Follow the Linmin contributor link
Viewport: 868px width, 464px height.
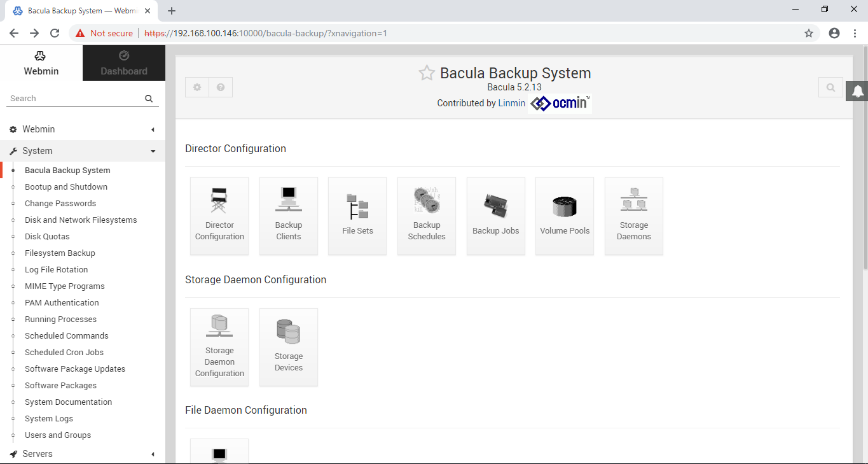(x=511, y=102)
